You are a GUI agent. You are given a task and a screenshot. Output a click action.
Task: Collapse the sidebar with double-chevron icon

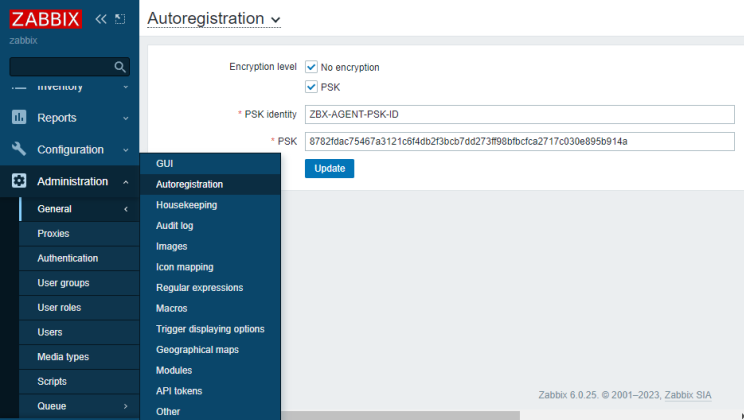click(101, 19)
